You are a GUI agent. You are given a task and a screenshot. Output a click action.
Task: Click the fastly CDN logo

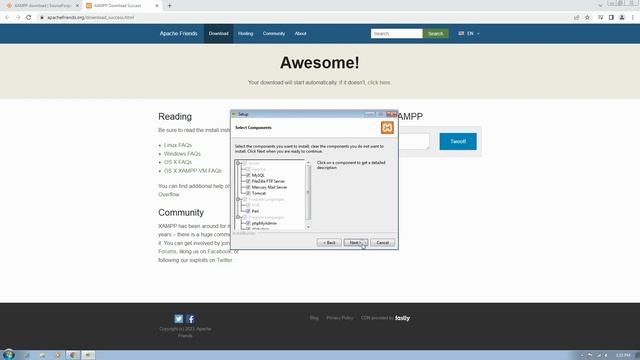click(x=402, y=318)
